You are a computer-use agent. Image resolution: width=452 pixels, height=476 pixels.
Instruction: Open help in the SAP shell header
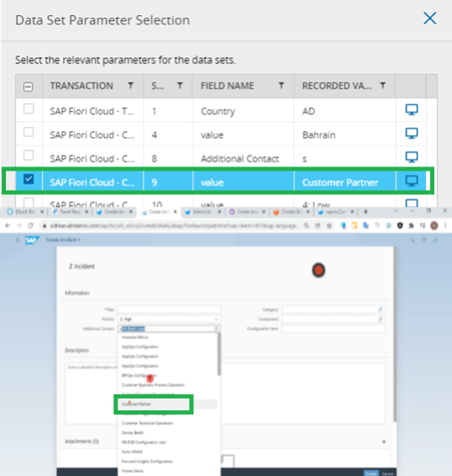click(x=423, y=241)
